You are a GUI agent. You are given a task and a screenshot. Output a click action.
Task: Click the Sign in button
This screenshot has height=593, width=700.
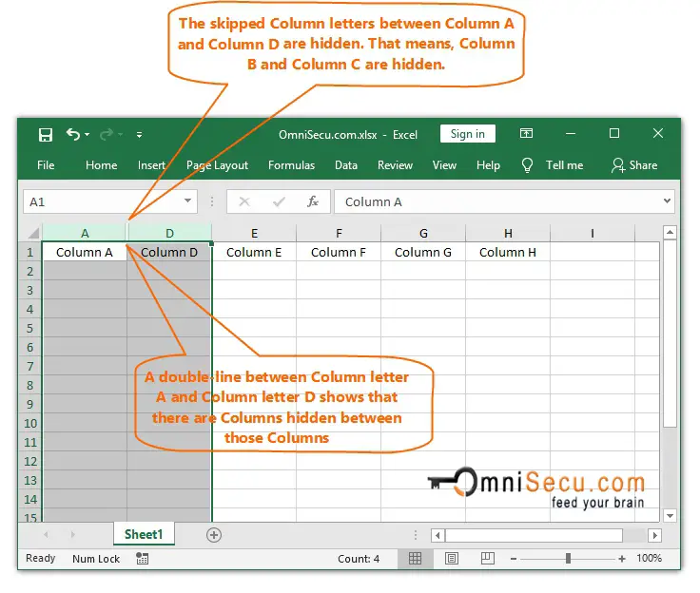click(x=467, y=134)
